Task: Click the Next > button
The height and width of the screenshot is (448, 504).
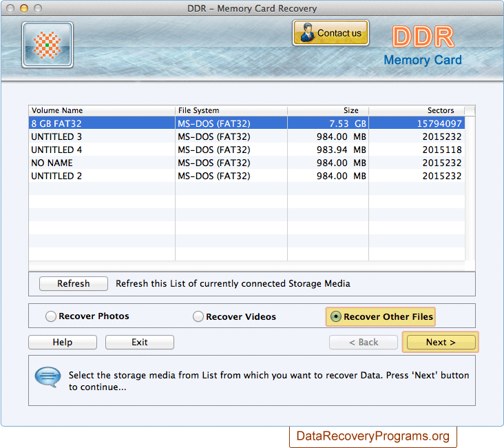Action: (441, 342)
